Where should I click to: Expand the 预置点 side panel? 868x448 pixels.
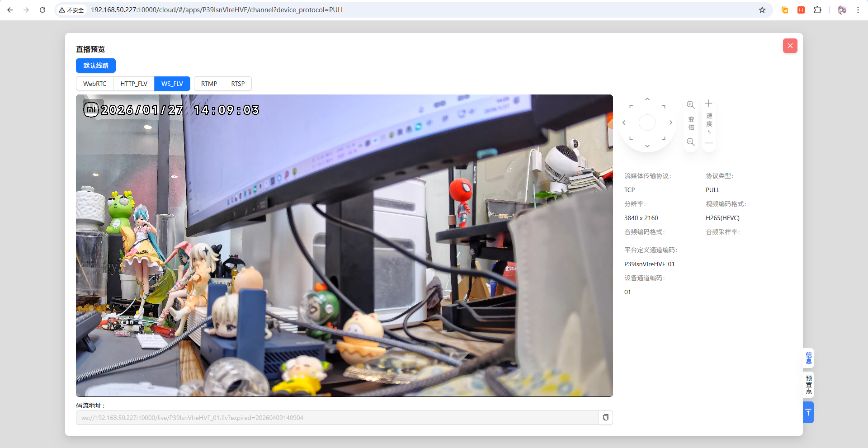[808, 385]
